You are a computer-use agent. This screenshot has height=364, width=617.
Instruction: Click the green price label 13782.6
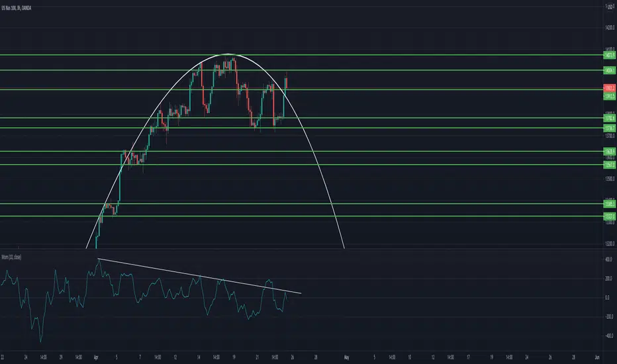coord(610,118)
